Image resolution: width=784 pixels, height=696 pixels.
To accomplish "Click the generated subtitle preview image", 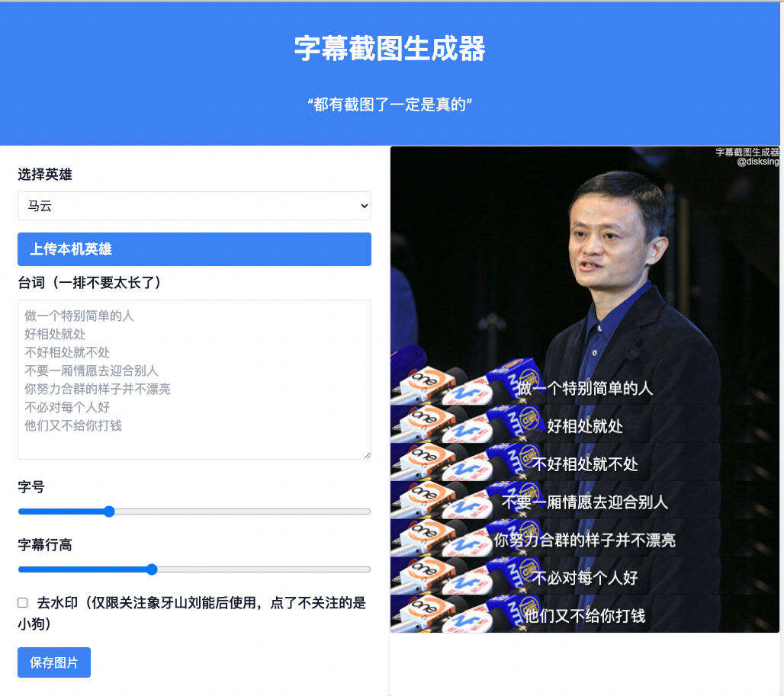I will coord(584,390).
